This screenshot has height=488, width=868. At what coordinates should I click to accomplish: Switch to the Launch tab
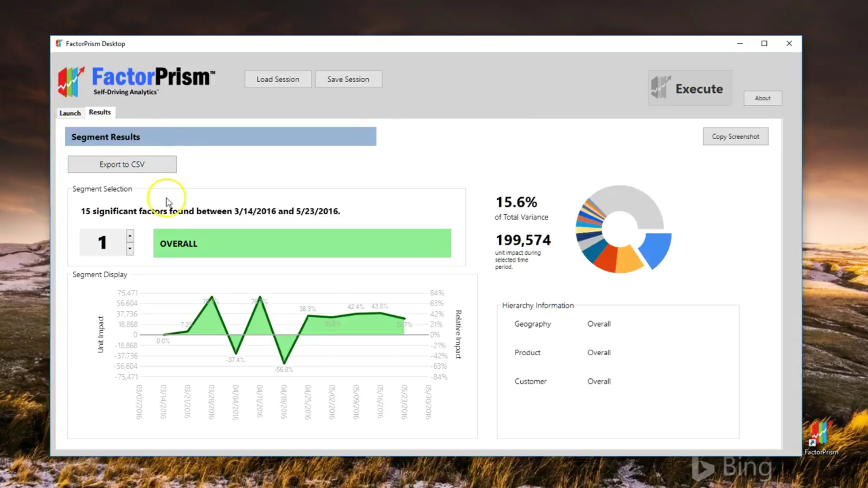[70, 113]
